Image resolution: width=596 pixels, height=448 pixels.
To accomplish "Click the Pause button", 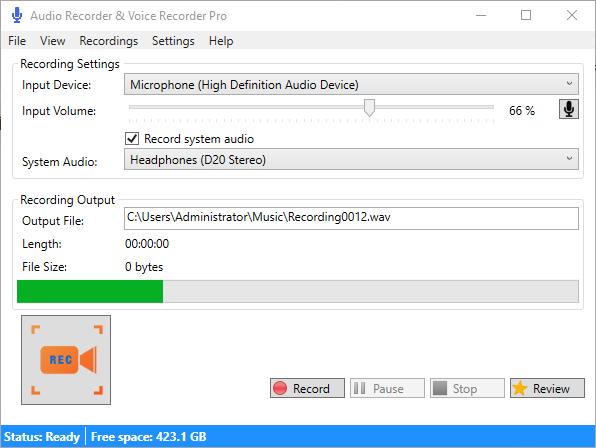I will 387,388.
